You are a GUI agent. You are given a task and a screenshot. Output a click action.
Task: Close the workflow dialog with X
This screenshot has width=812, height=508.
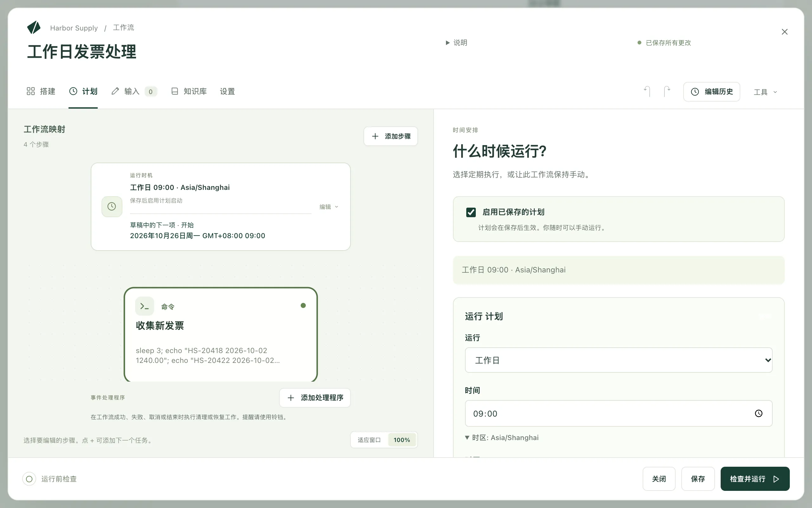[x=784, y=32]
